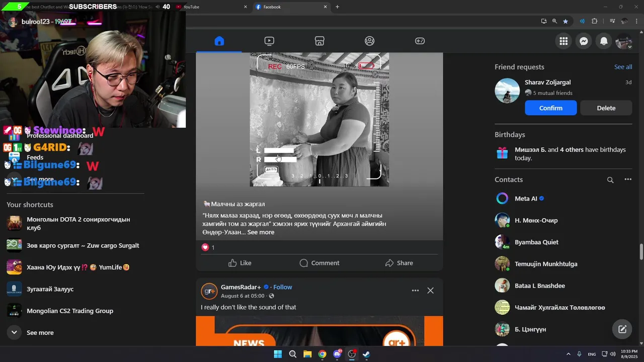Comment on the Малчны аз жаргал post

319,263
